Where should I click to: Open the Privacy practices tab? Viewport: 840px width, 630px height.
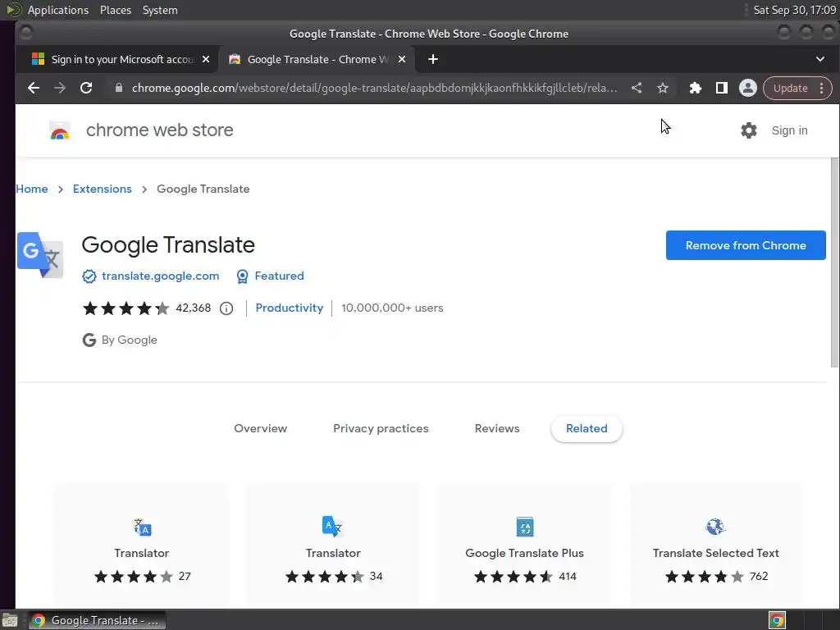pos(381,428)
